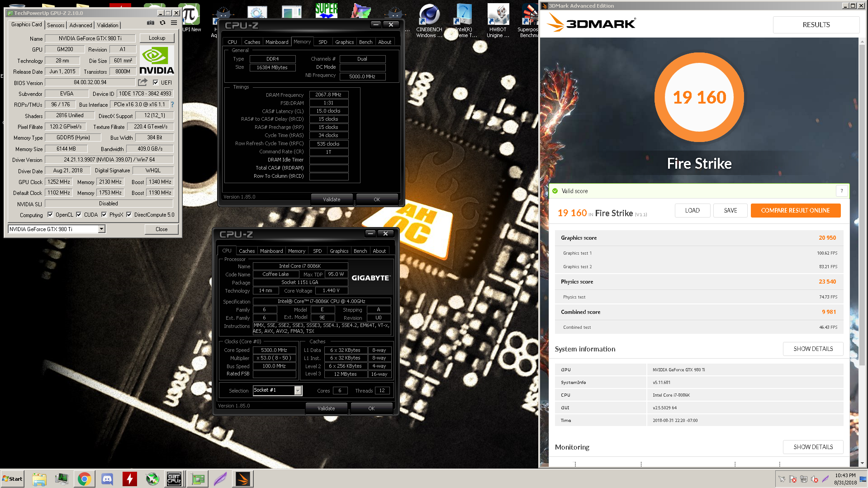Toggle the DirectCompute 5.0 checkbox
This screenshot has width=868, height=488.
(129, 215)
